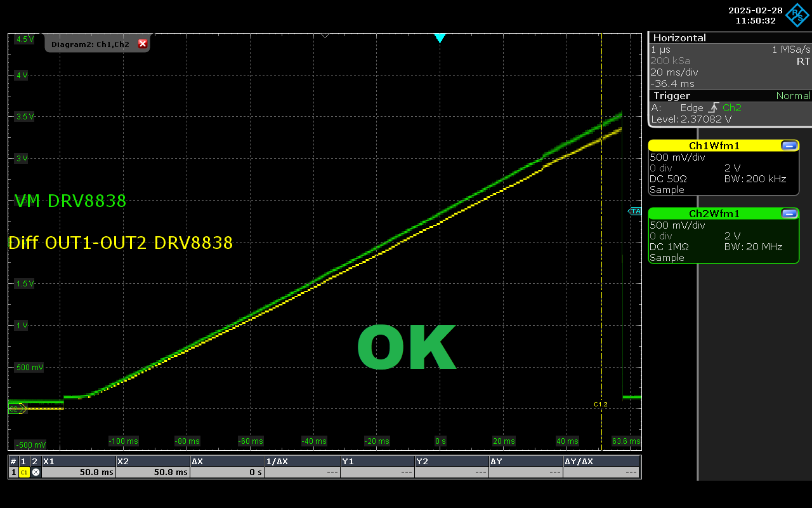Click the Ch2 trigger source label
812x508 pixels.
click(731, 108)
